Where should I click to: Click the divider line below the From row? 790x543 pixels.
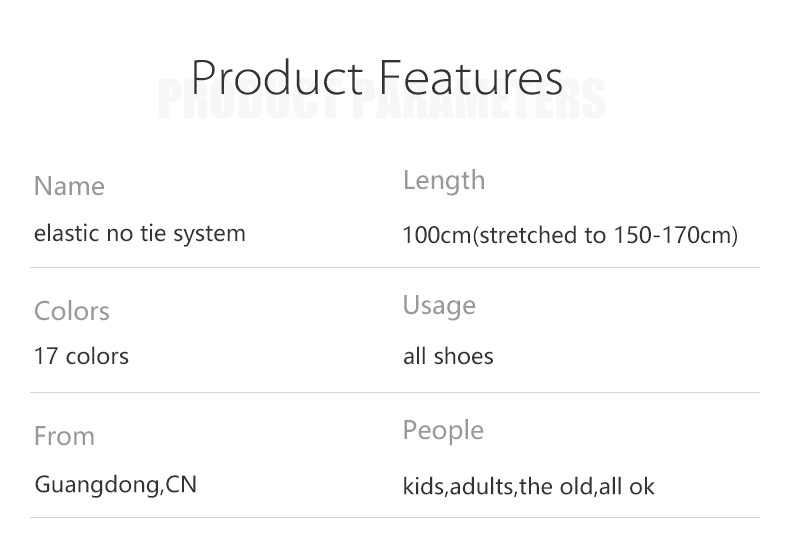[x=394, y=517]
